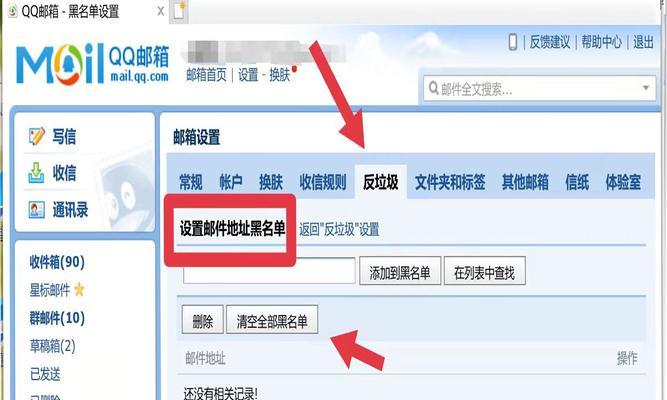667x400 pixels.
Task: Click the mobile phone icon near 反馈建议
Action: 513,42
